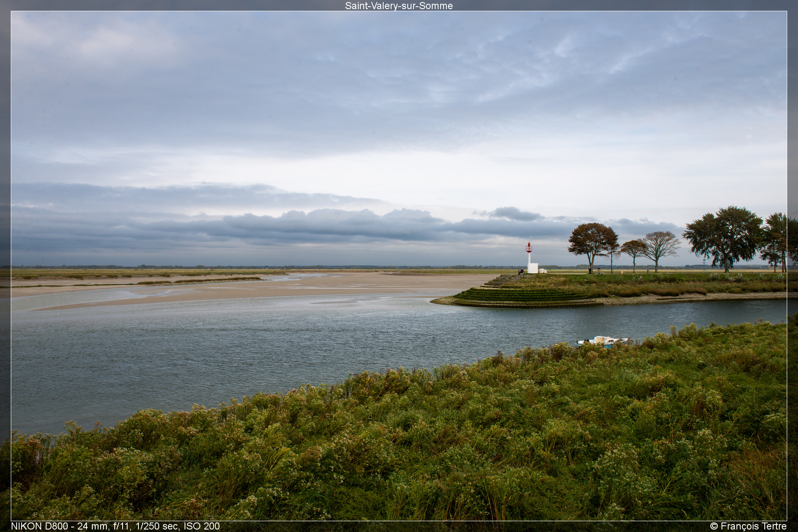Click the © François Tertre copyright text
The image size is (798, 532).
(748, 526)
